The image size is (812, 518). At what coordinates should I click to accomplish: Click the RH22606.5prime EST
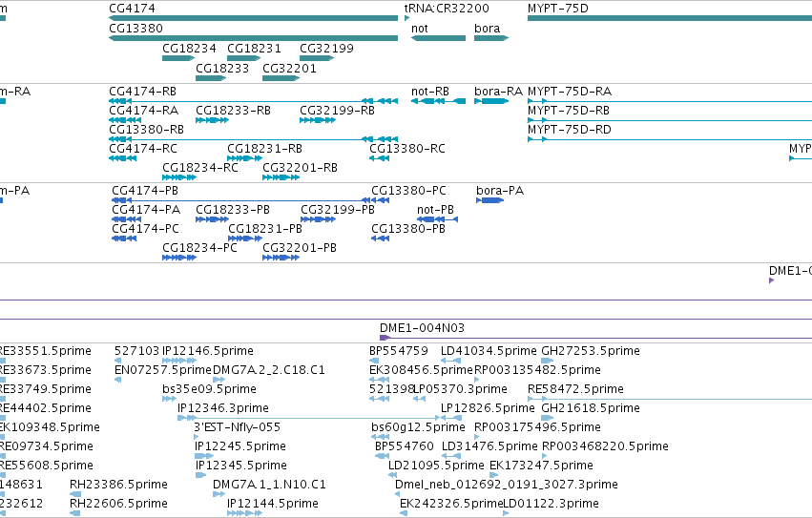(75, 514)
